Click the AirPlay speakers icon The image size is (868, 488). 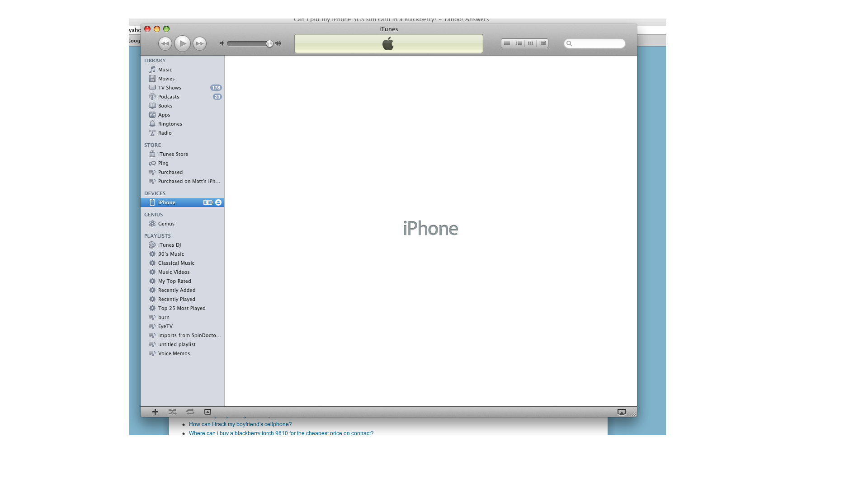(622, 412)
